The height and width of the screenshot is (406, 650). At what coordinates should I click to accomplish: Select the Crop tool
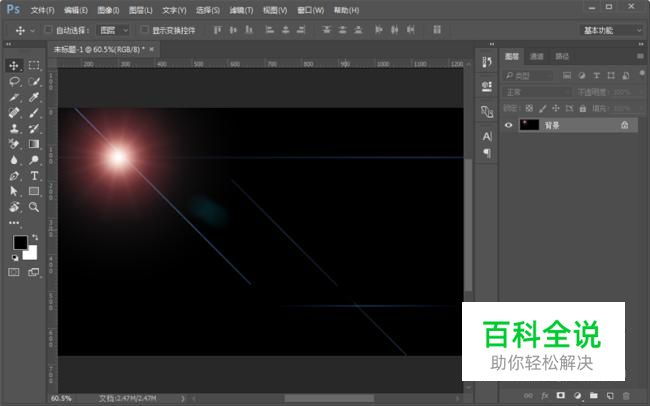point(14,97)
